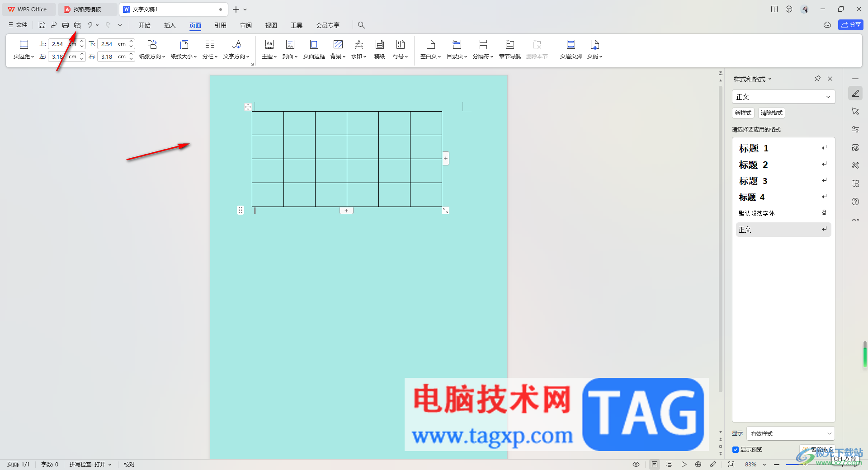Viewport: 868px width, 470px height.
Task: Open the Theme gallery
Action: (269, 49)
